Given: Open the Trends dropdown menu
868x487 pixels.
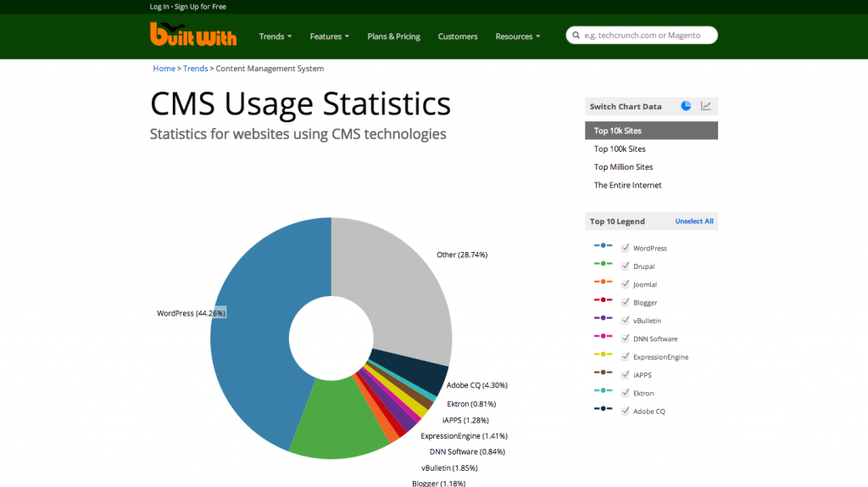Looking at the screenshot, I should pyautogui.click(x=275, y=36).
